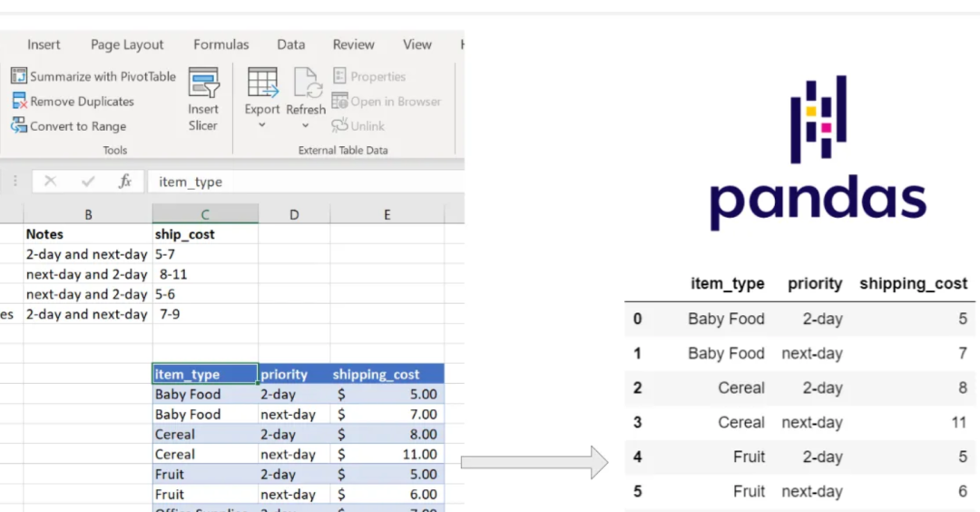Image resolution: width=980 pixels, height=512 pixels.
Task: Confirm the formula bar entry with checkmark
Action: pos(87,182)
